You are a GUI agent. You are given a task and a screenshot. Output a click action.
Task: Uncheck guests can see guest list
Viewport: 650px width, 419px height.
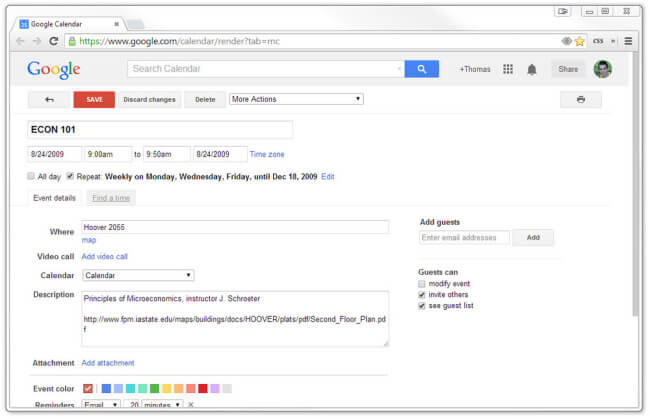pyautogui.click(x=422, y=306)
